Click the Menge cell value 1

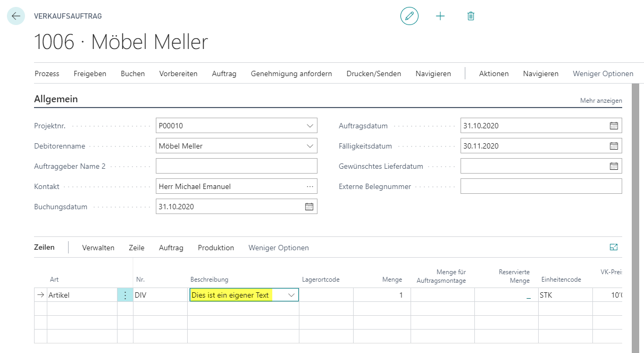click(382, 295)
